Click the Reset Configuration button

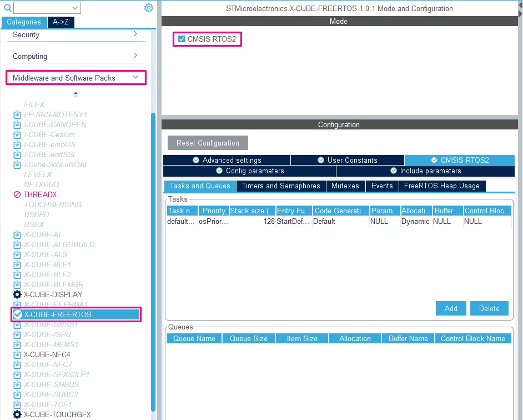(208, 143)
